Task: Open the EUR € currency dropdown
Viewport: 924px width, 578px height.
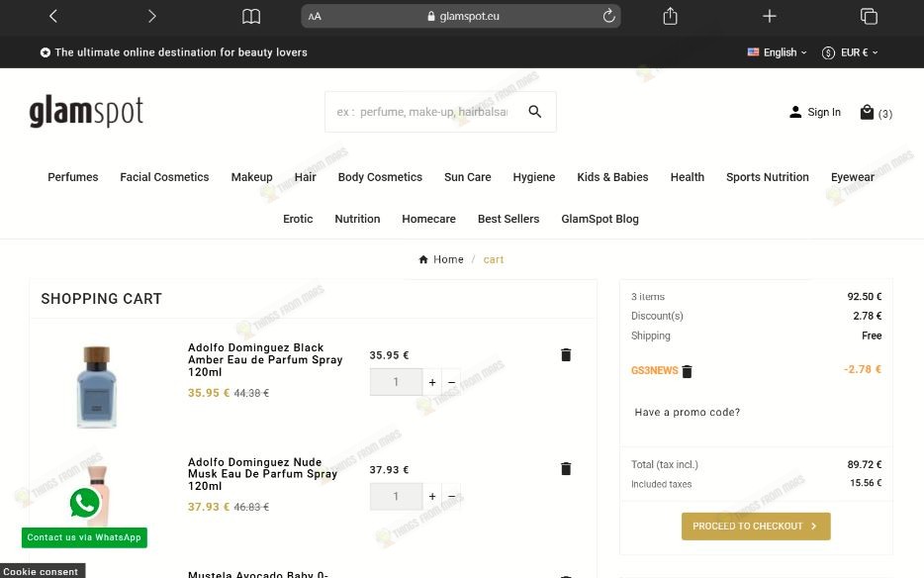Action: tap(850, 52)
